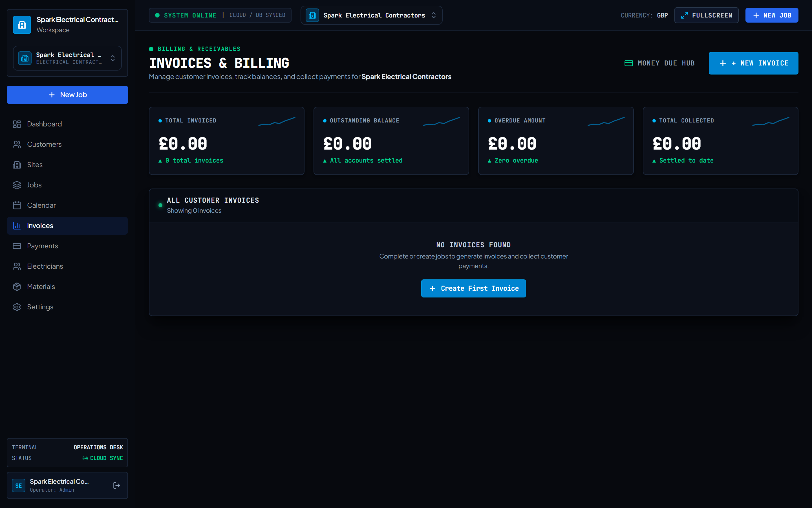This screenshot has height=508, width=812.
Task: Click the fullscreen expand arrows icon
Action: (x=685, y=15)
